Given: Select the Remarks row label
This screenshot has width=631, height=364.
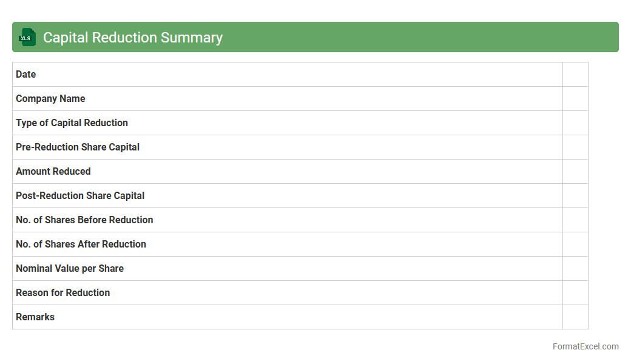Looking at the screenshot, I should 35,317.
